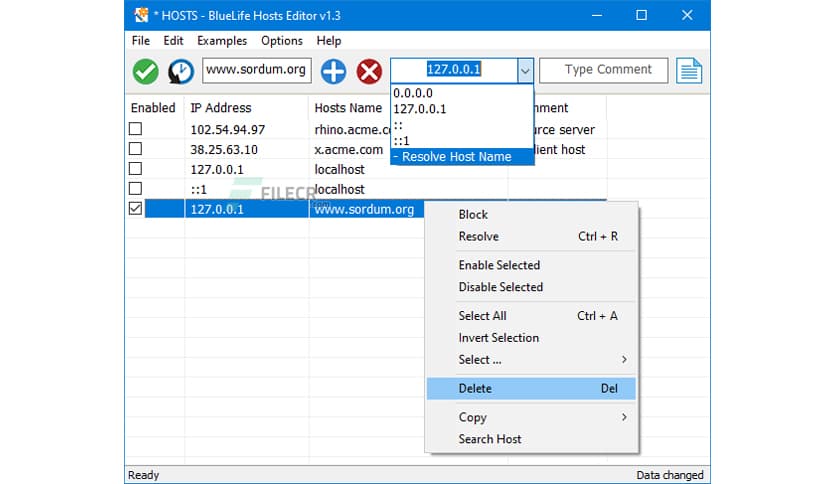
Task: Uncheck the www.sordum.org row checkbox
Action: [x=135, y=208]
